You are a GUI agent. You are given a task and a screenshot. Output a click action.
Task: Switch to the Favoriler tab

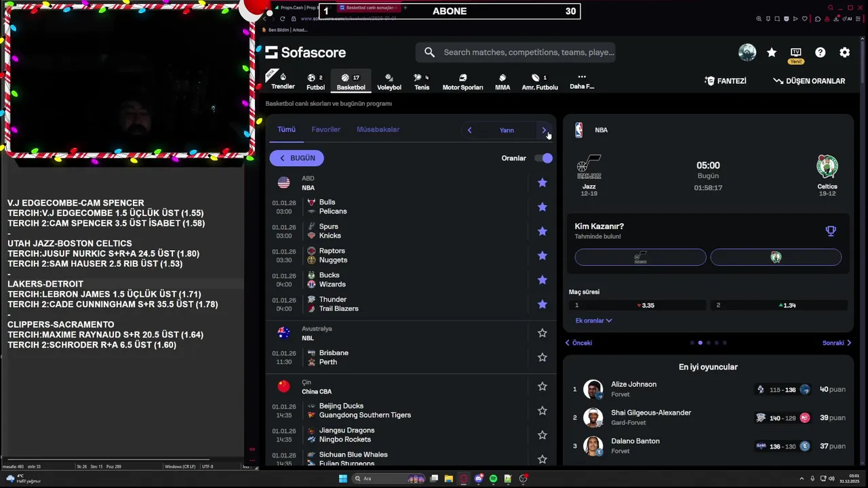click(x=326, y=129)
